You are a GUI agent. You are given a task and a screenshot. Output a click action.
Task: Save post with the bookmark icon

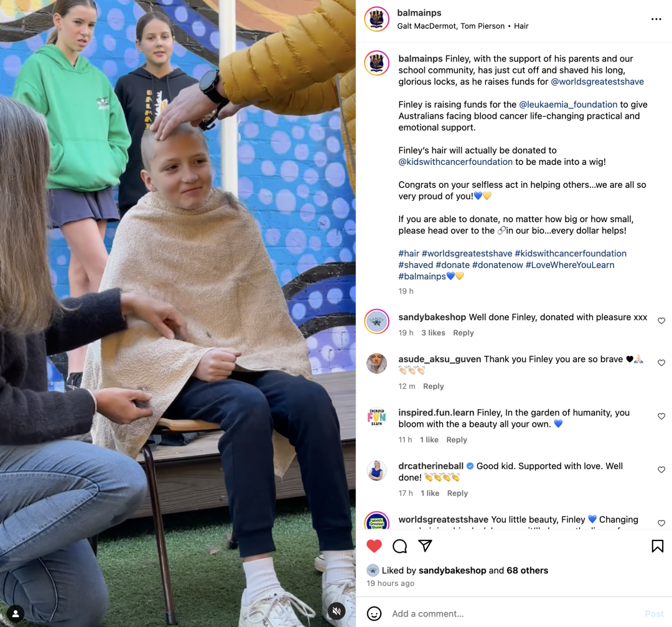click(x=658, y=546)
